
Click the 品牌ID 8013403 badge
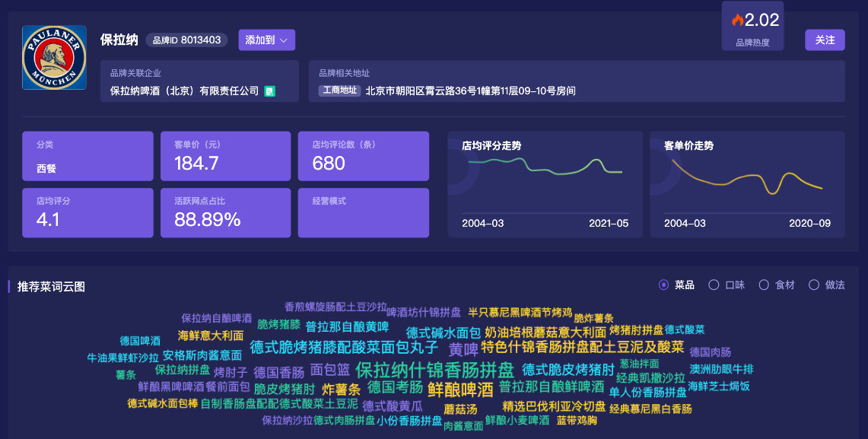coord(186,40)
